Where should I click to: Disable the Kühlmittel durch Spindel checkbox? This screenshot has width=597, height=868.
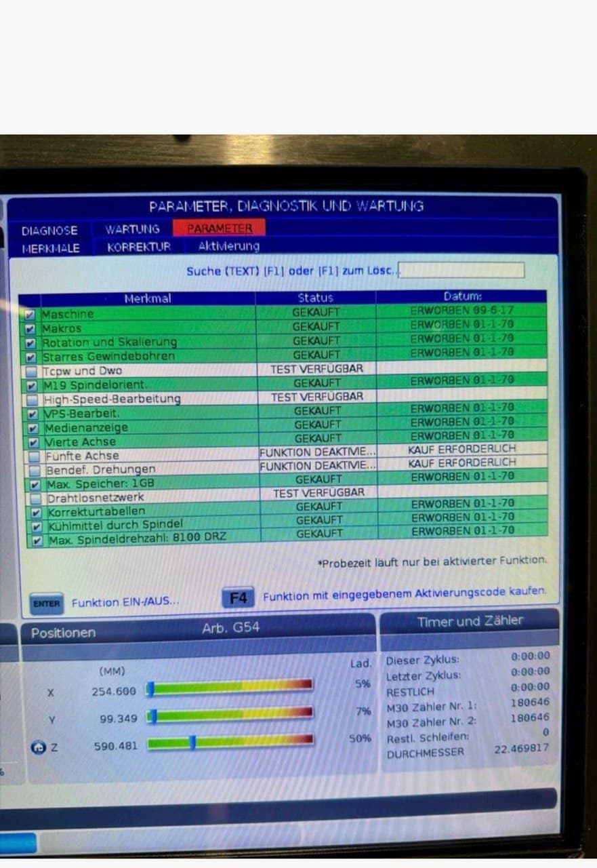(37, 526)
